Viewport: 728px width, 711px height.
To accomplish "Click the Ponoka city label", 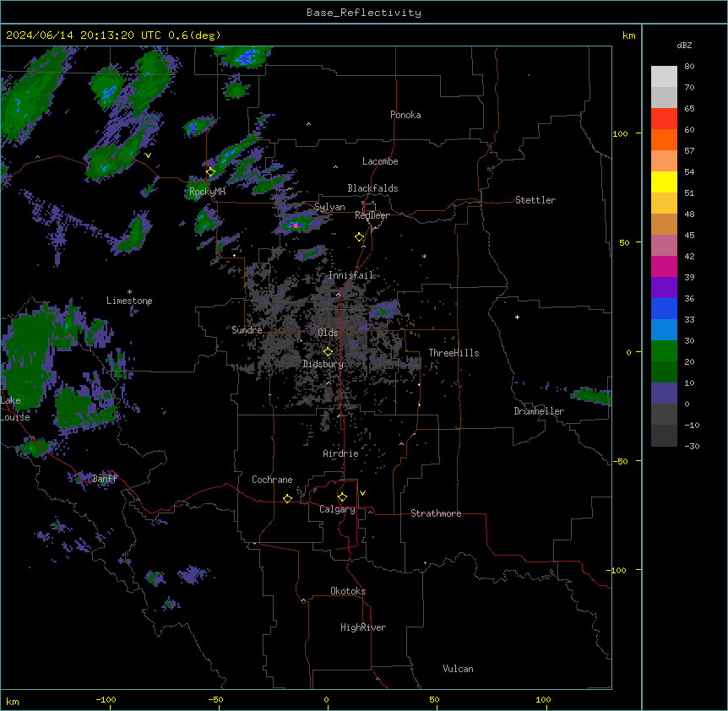I will (405, 115).
